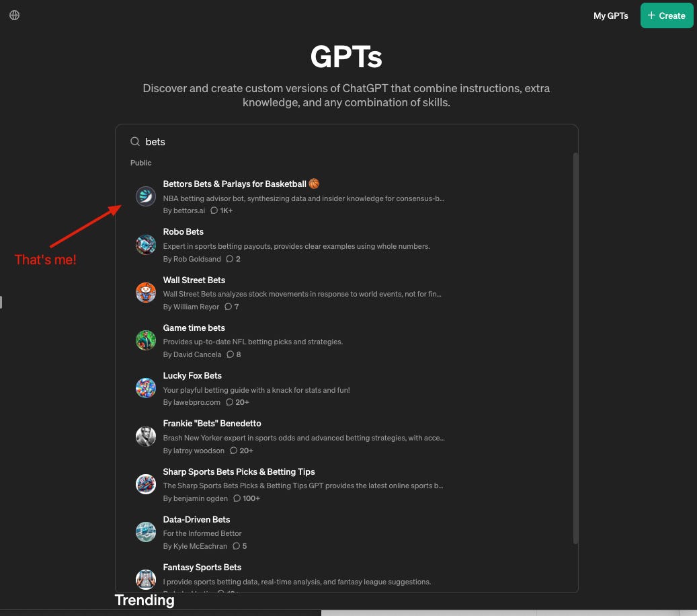The image size is (697, 616).
Task: Click 'For the Informed Bettor' description
Action: click(202, 533)
